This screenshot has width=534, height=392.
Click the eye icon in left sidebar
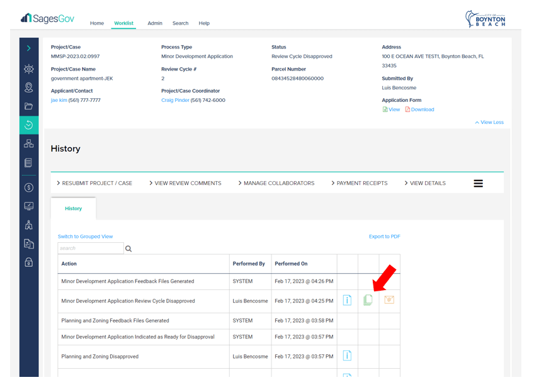point(29,69)
